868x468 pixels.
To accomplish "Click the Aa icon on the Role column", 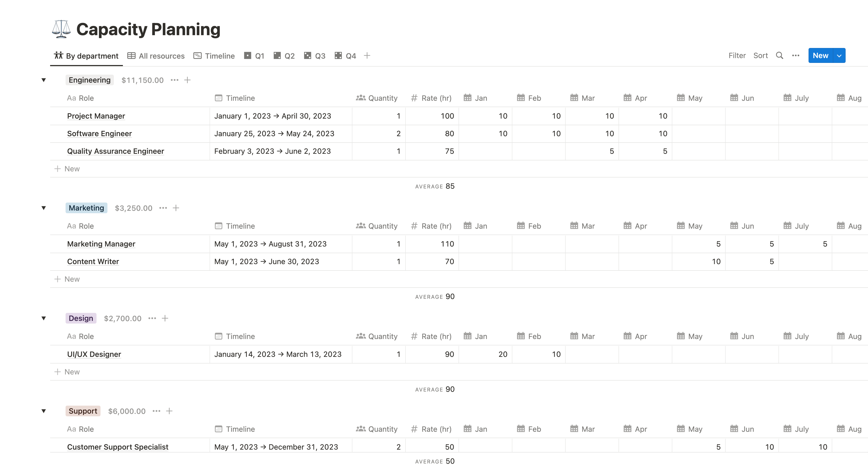I will click(71, 98).
